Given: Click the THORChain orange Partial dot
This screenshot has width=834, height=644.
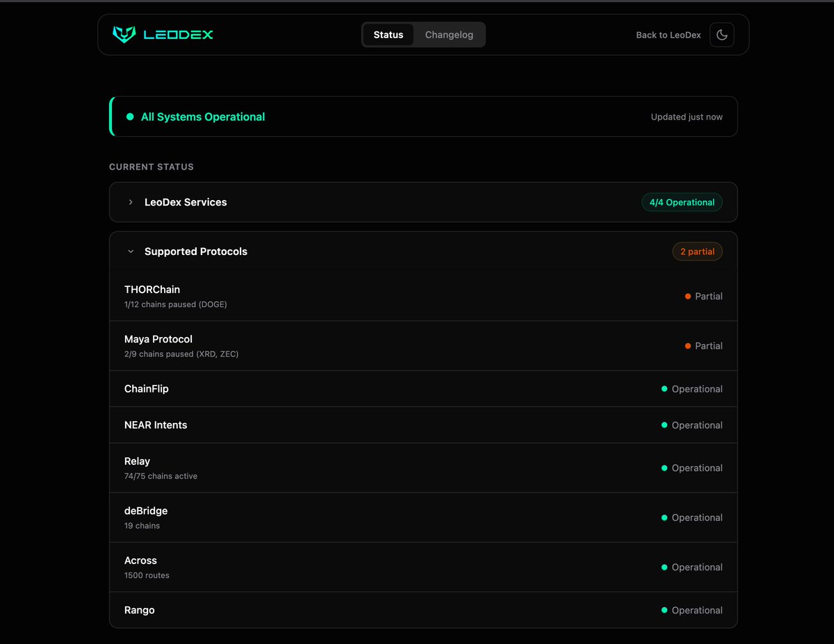Looking at the screenshot, I should click(x=688, y=296).
